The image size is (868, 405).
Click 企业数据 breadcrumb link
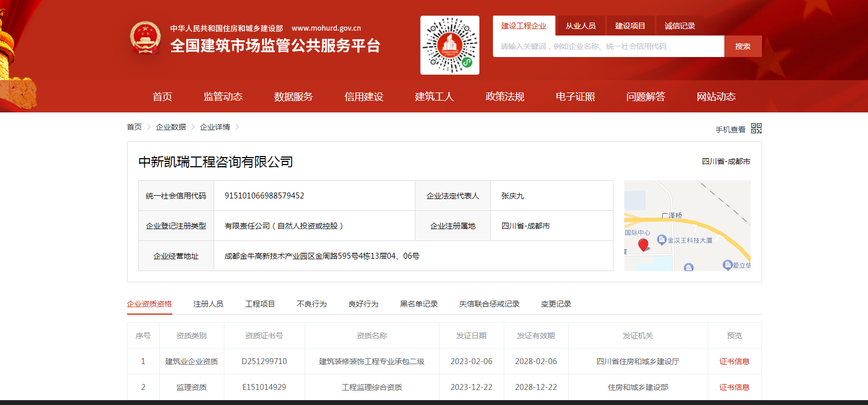tap(171, 127)
